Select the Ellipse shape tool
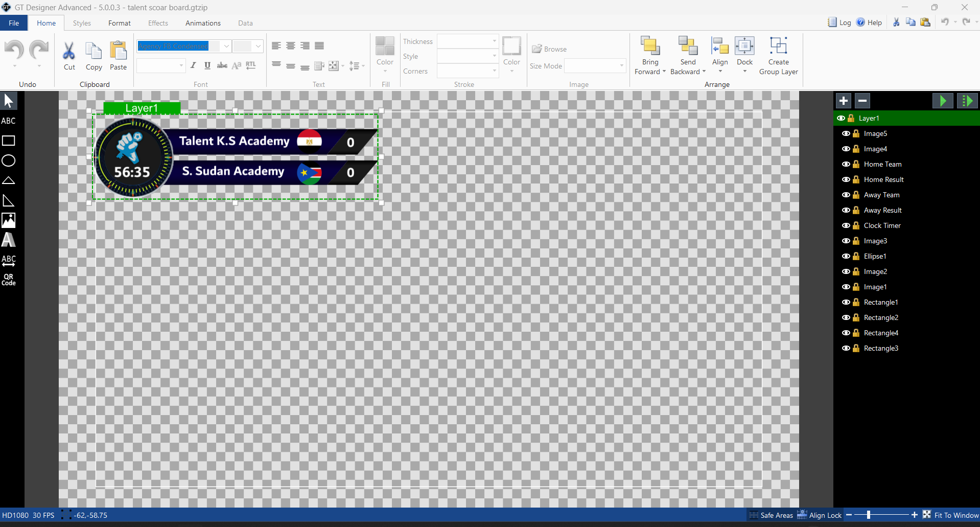The height and width of the screenshot is (527, 980). point(9,161)
